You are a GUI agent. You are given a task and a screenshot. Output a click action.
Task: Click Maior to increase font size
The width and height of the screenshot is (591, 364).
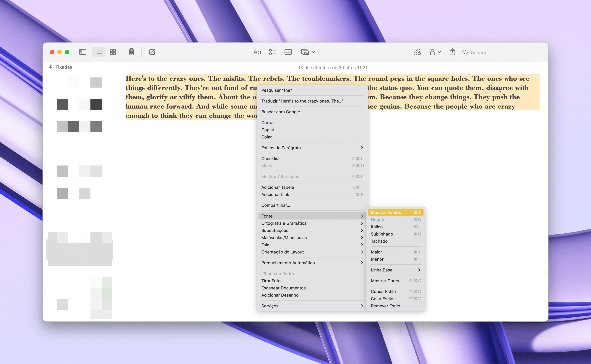point(396,252)
